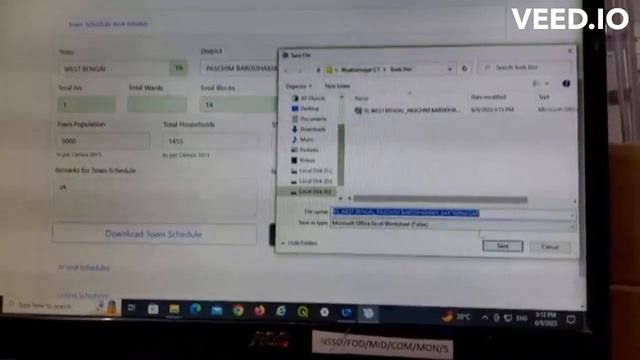
Task: Change view with the view options icon
Action: click(536, 84)
